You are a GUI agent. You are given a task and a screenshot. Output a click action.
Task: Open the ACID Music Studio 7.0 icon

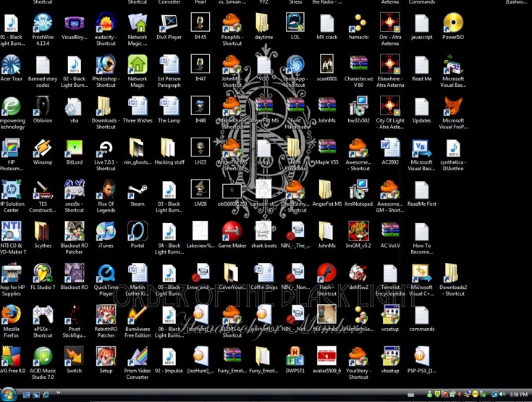click(43, 356)
